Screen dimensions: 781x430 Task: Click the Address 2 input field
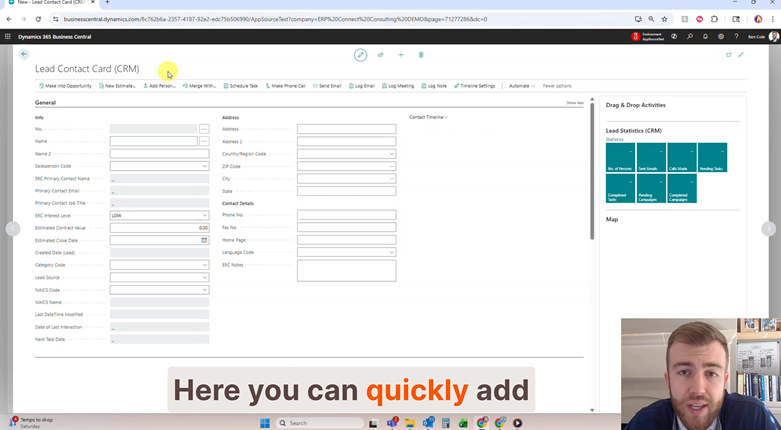(347, 142)
